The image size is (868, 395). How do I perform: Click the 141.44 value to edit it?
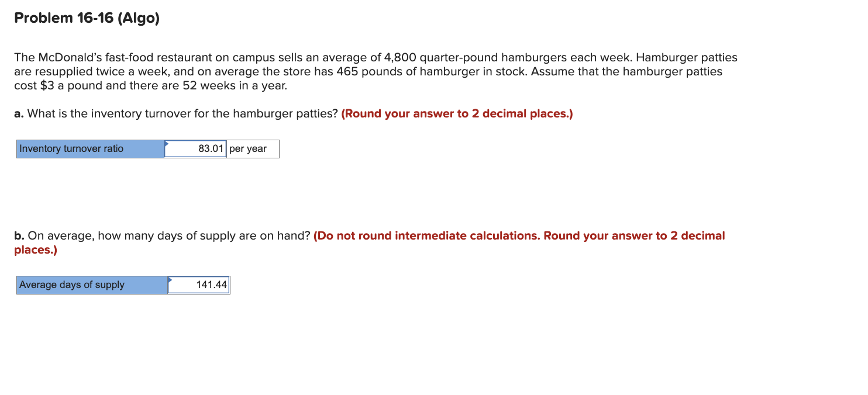(213, 285)
